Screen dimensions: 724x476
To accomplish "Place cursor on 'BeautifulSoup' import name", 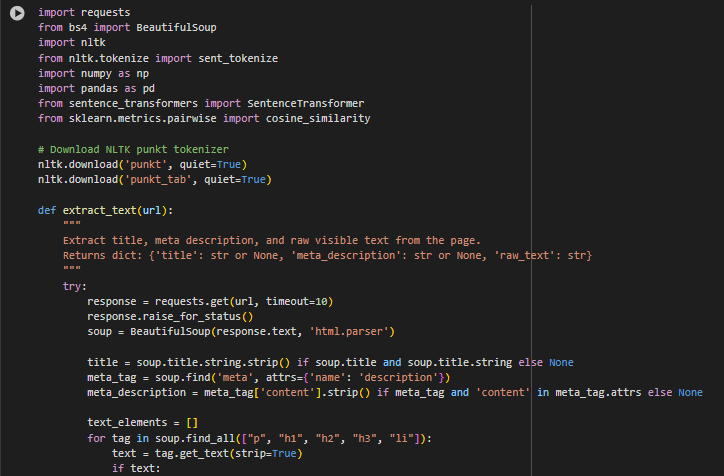I will (x=176, y=28).
